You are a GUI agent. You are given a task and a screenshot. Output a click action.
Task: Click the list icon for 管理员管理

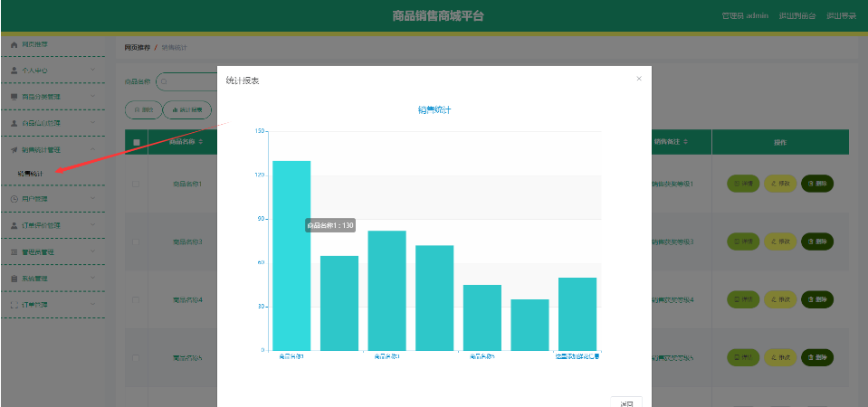tap(14, 252)
